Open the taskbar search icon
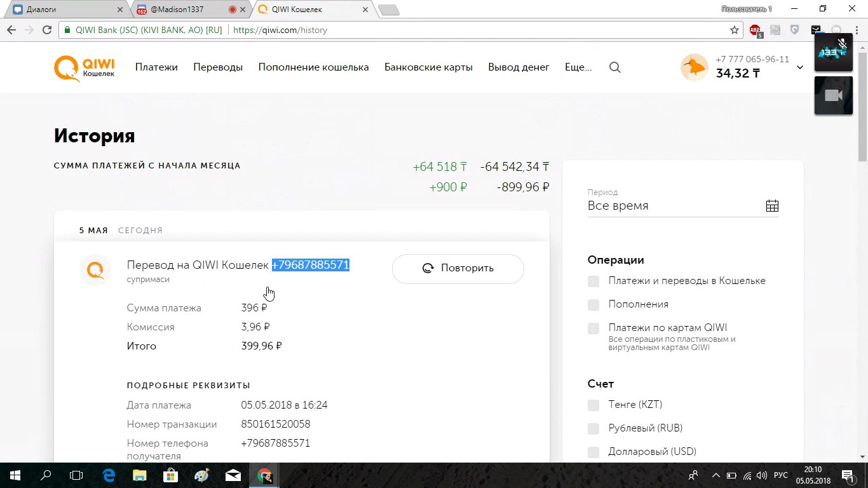This screenshot has width=868, height=488. point(46,475)
